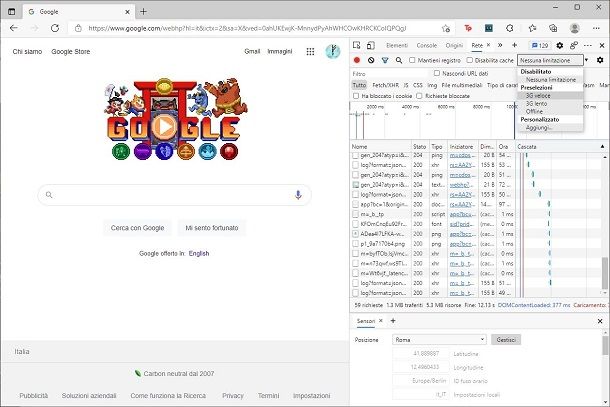Image resolution: width=610 pixels, height=407 pixels.
Task: Open Edge settings and more menu
Action: (x=596, y=28)
